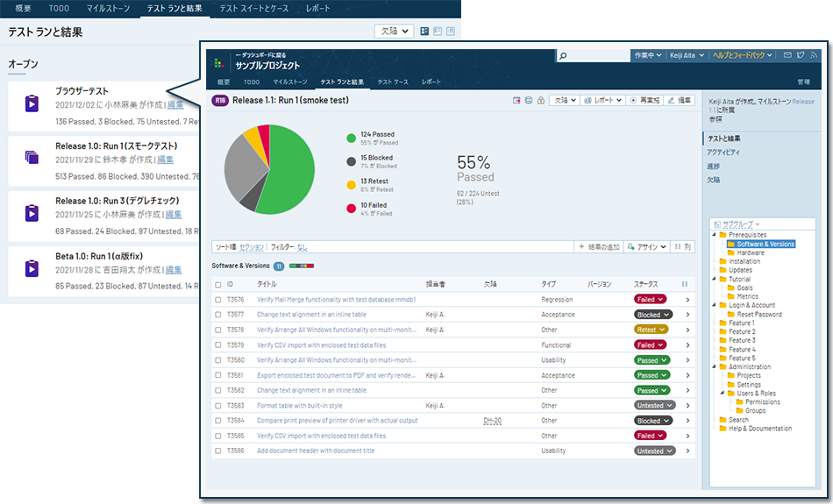Click the compact view icon in background window
The image size is (833, 504).
coord(451,32)
